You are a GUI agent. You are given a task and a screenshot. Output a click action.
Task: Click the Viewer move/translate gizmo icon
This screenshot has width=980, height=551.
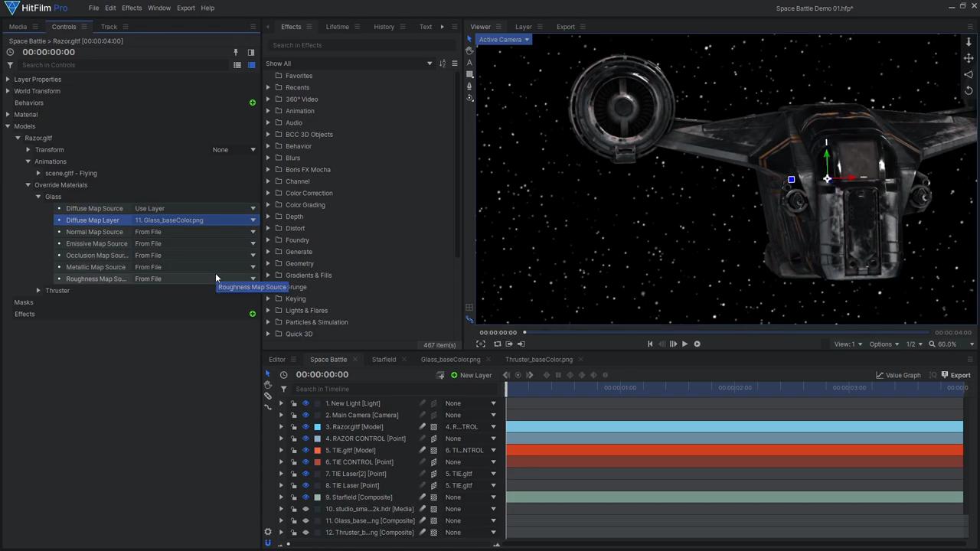coord(969,58)
